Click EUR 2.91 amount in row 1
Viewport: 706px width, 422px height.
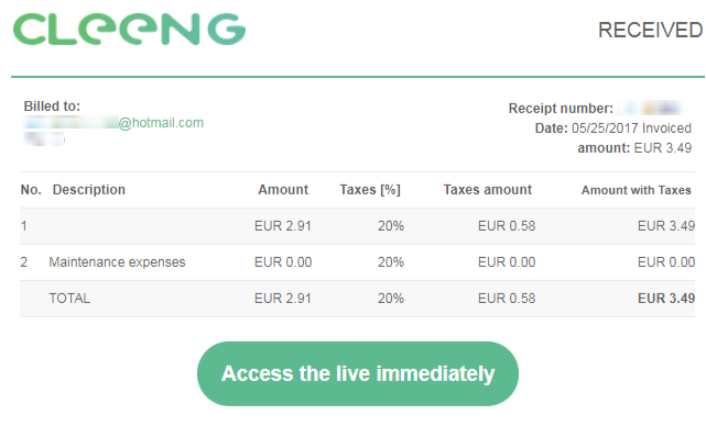tap(283, 226)
